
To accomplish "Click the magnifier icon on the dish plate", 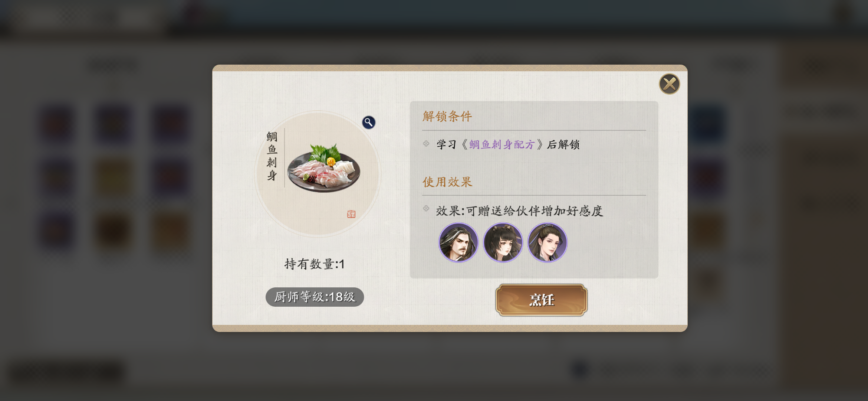I will pyautogui.click(x=369, y=122).
